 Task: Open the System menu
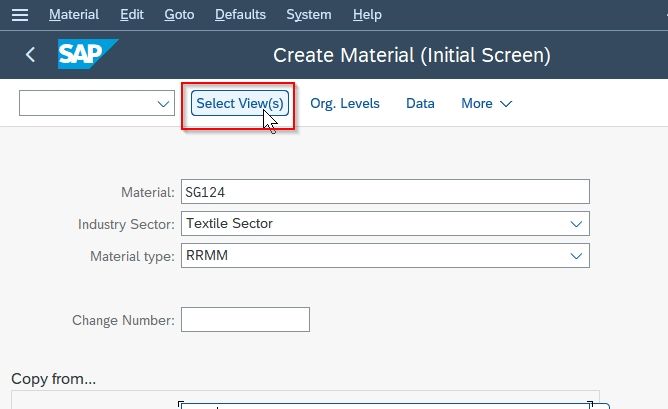coord(309,14)
